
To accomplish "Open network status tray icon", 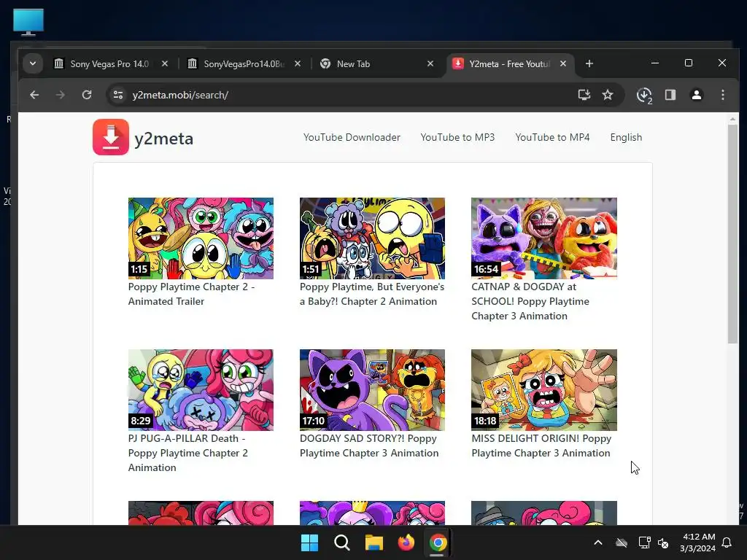I will (x=644, y=542).
